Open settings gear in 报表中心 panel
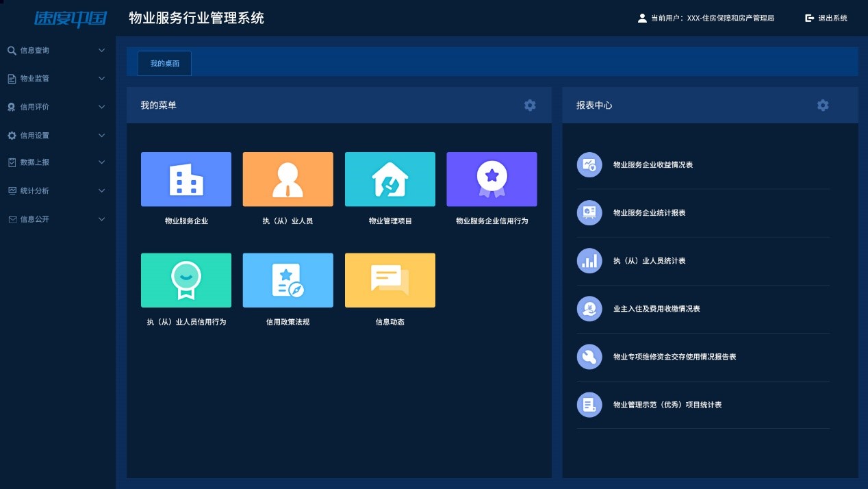The height and width of the screenshot is (489, 868). point(823,105)
